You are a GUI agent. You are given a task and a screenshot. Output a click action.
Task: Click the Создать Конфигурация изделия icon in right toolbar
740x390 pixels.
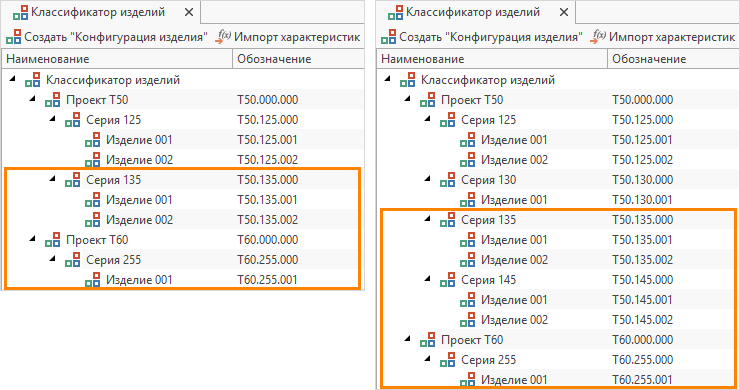coord(389,37)
